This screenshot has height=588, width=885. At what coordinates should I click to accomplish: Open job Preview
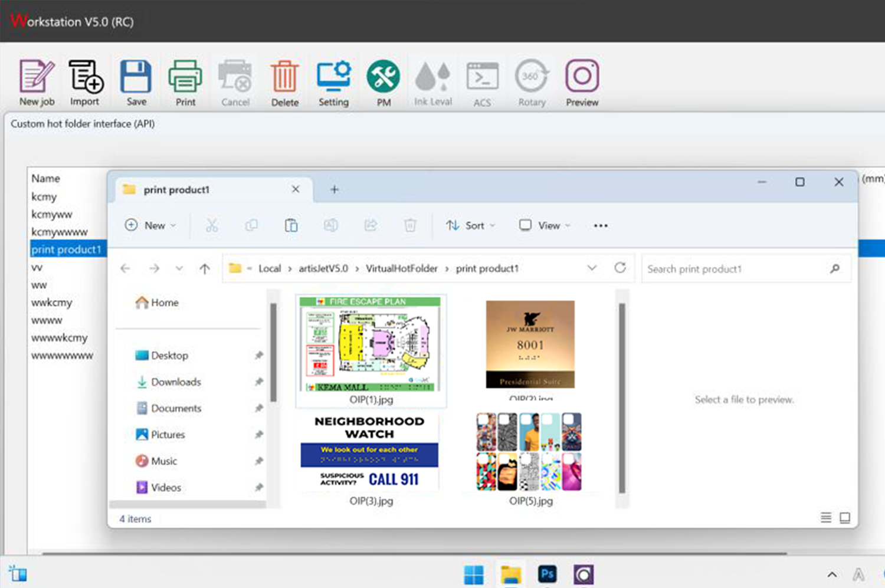581,81
